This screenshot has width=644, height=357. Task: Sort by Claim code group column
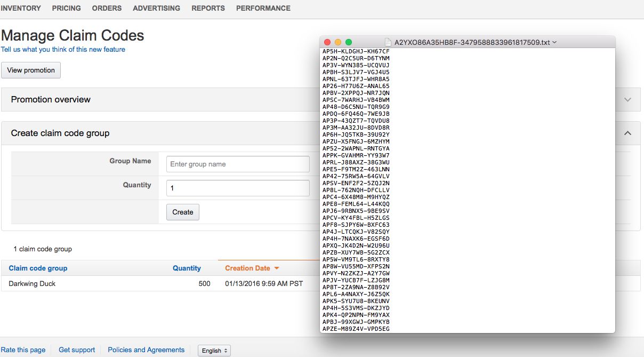38,268
